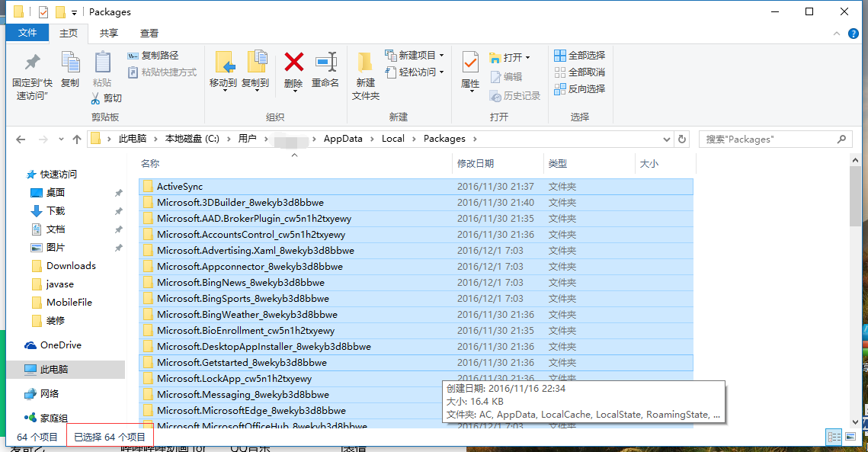Screen dimensions: 868x452
Task: Open the Easy access dropdown
Action: point(415,72)
